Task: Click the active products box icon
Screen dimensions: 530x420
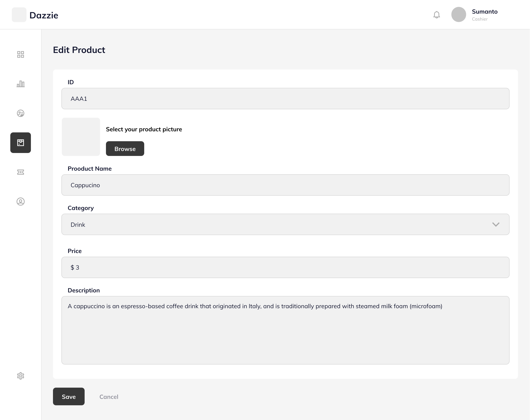Action: pos(21,143)
